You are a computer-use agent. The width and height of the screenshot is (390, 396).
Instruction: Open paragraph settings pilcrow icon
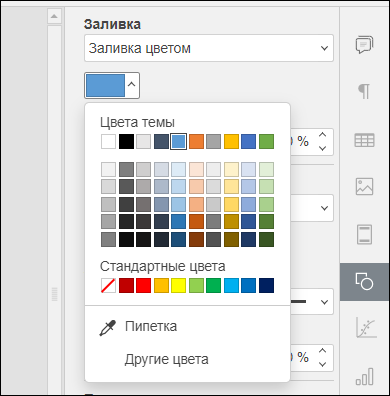[x=364, y=91]
